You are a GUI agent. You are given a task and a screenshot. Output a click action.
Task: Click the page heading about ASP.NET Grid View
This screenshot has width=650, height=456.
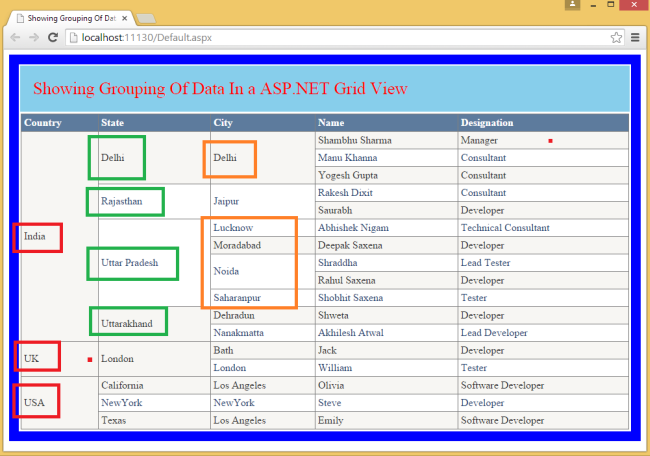tap(220, 89)
